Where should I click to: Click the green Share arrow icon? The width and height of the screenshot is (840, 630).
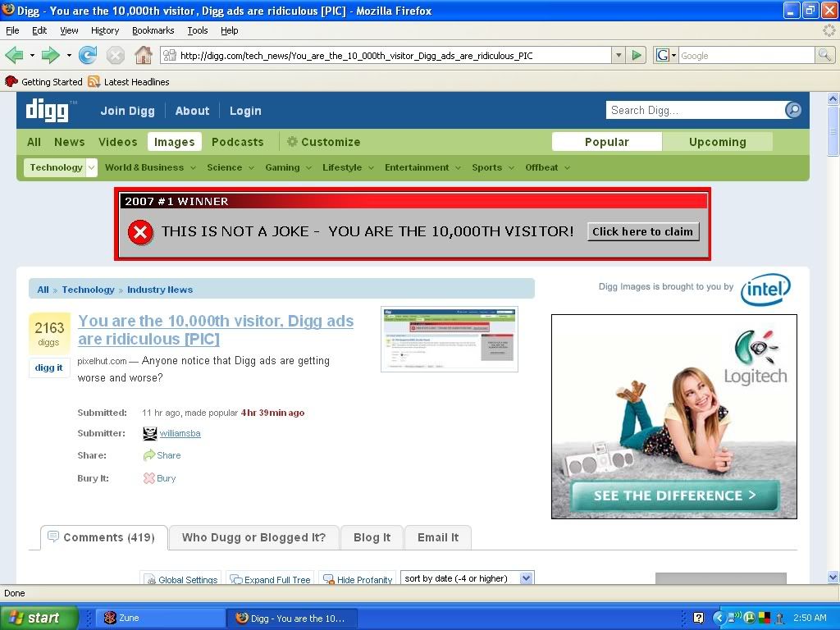tap(149, 455)
